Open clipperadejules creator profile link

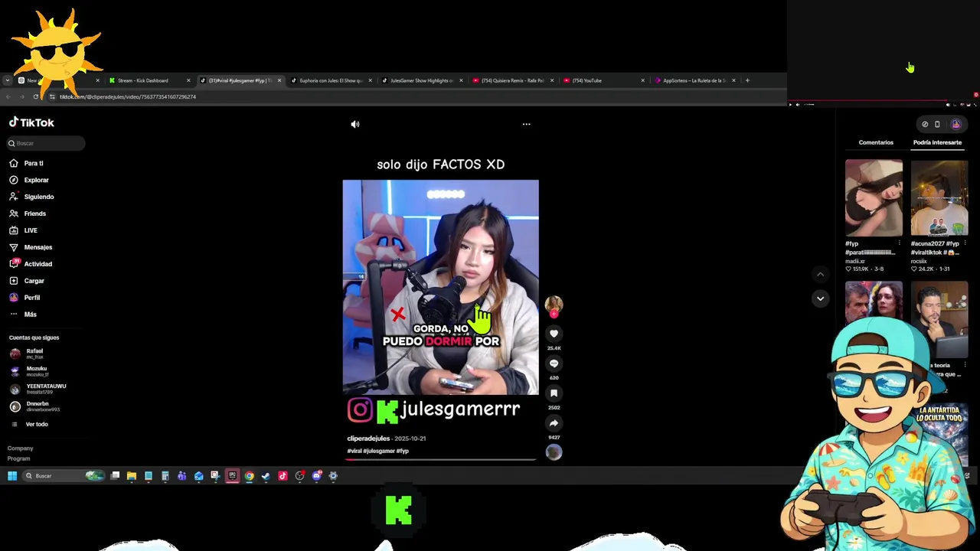368,439
